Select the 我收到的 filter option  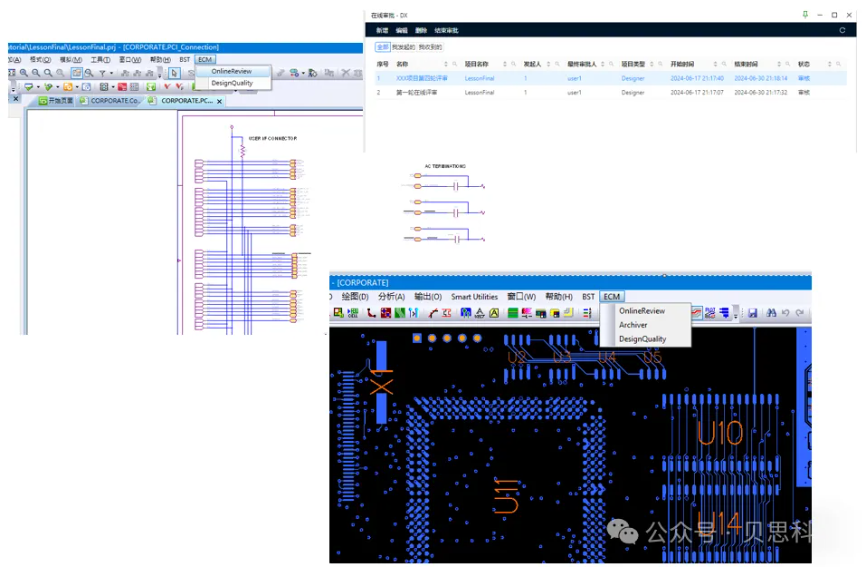pos(429,47)
